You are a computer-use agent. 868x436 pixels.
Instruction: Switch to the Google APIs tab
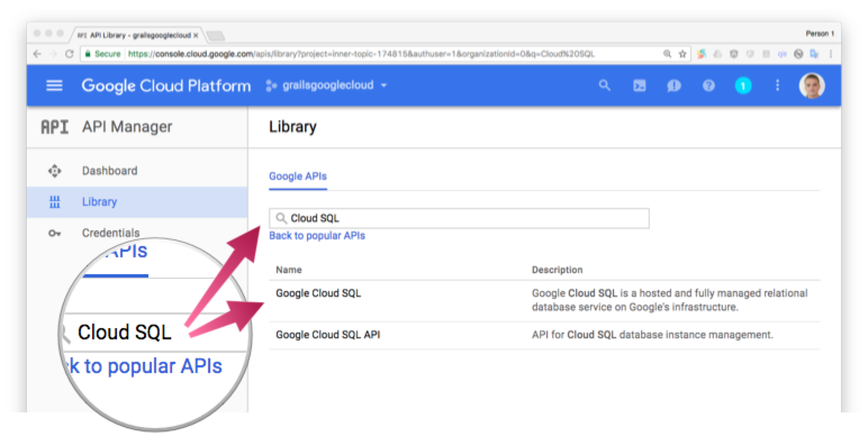298,176
